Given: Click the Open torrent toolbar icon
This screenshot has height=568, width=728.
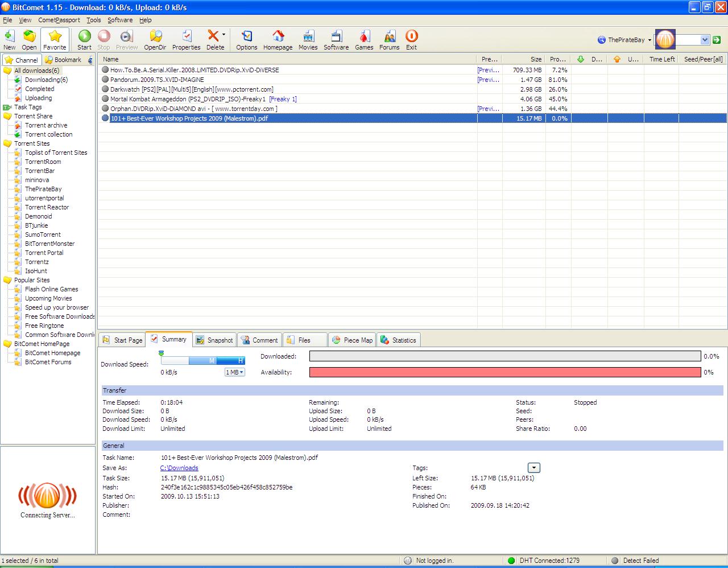Looking at the screenshot, I should pos(29,40).
